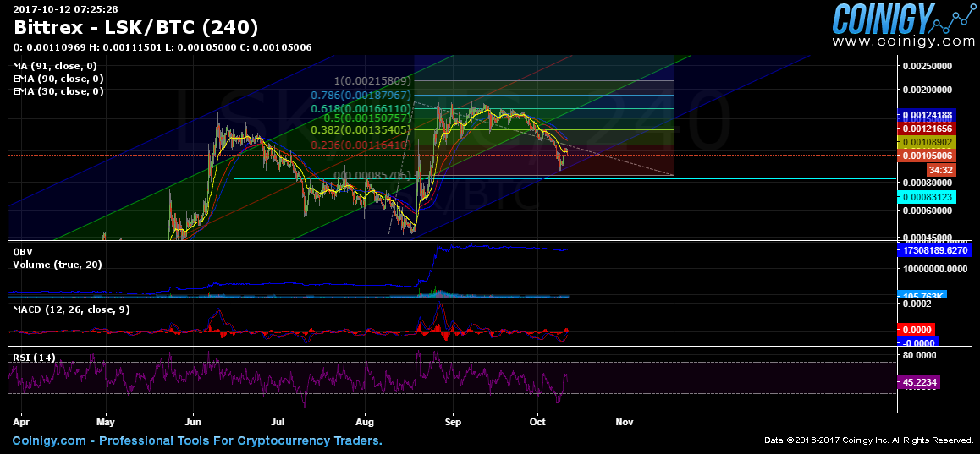
Task: Click the Fibonacci 0.5(0.00150757) level label
Action: 367,118
